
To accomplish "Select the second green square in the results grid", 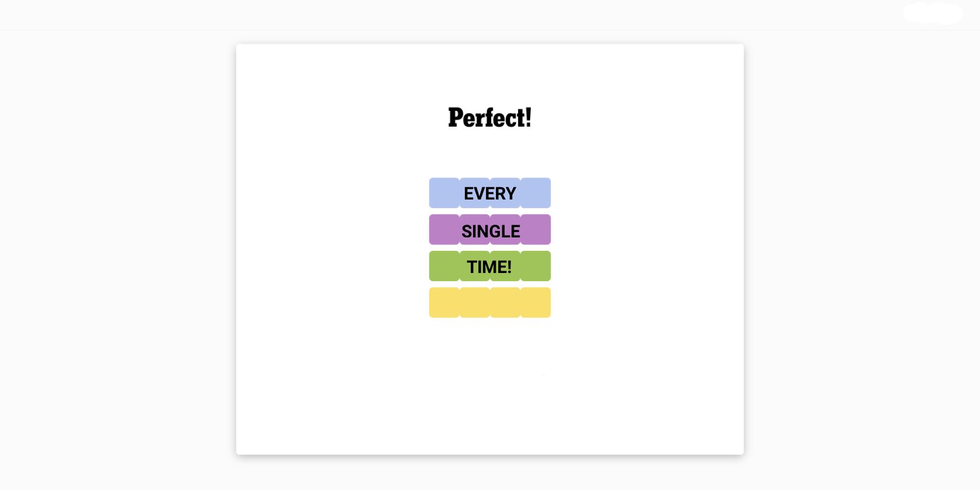I will tap(475, 266).
